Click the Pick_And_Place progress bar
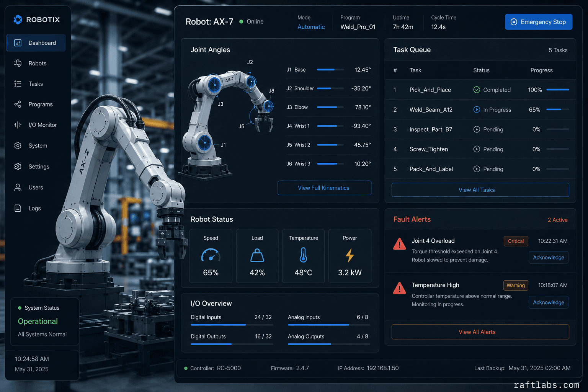 coord(558,90)
